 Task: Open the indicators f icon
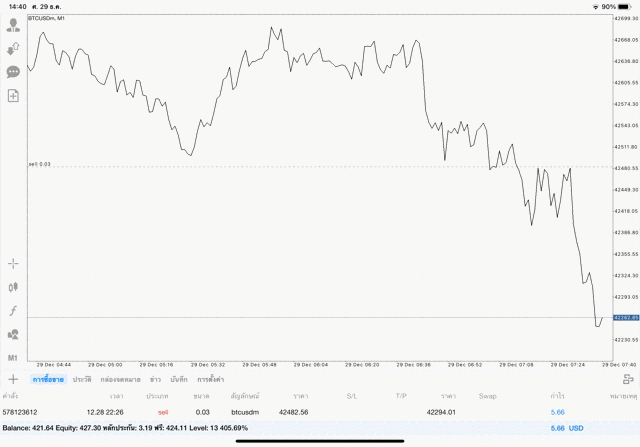[14, 311]
